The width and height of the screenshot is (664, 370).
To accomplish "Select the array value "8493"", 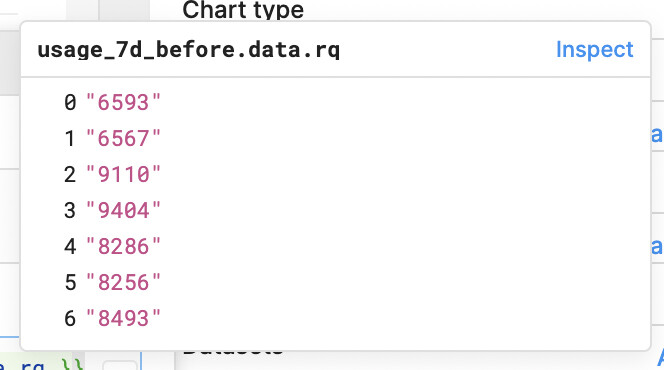I will click(x=123, y=318).
